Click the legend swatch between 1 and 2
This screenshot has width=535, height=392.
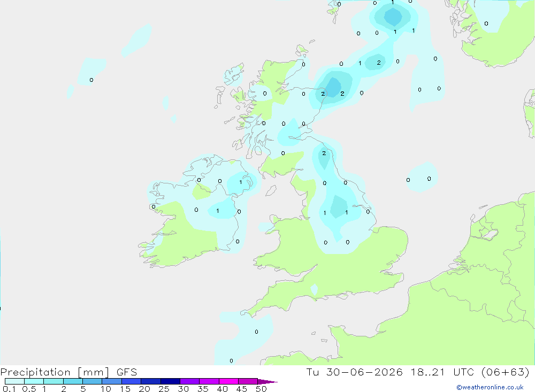coord(53,381)
